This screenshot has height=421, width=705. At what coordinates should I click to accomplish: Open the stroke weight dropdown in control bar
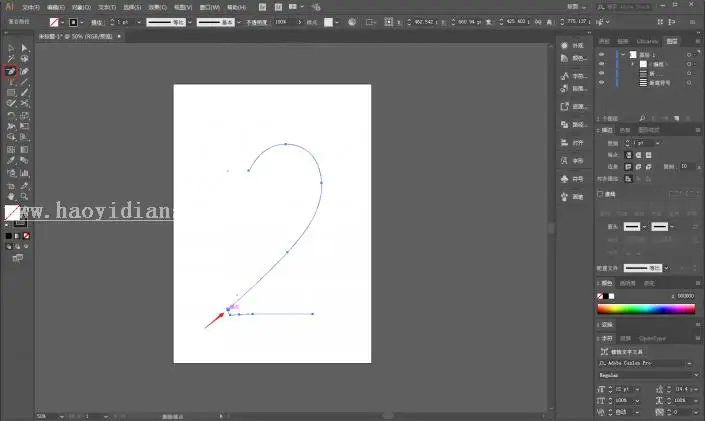[x=138, y=22]
